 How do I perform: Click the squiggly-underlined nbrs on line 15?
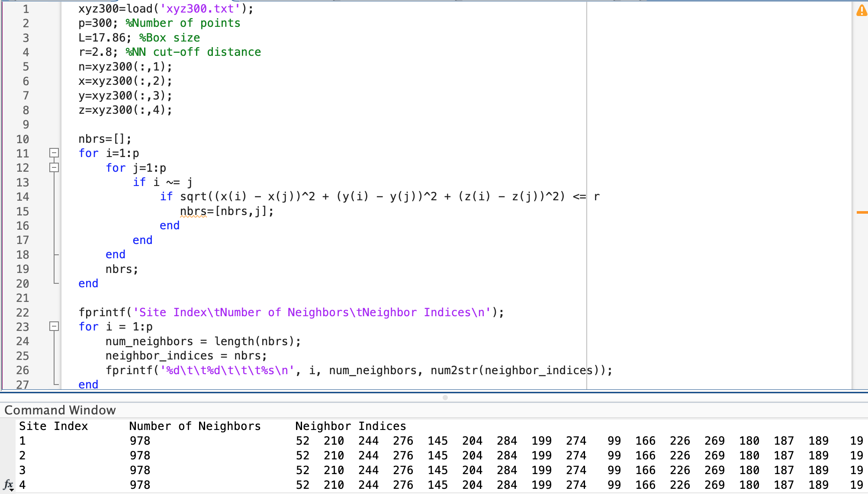pos(193,211)
